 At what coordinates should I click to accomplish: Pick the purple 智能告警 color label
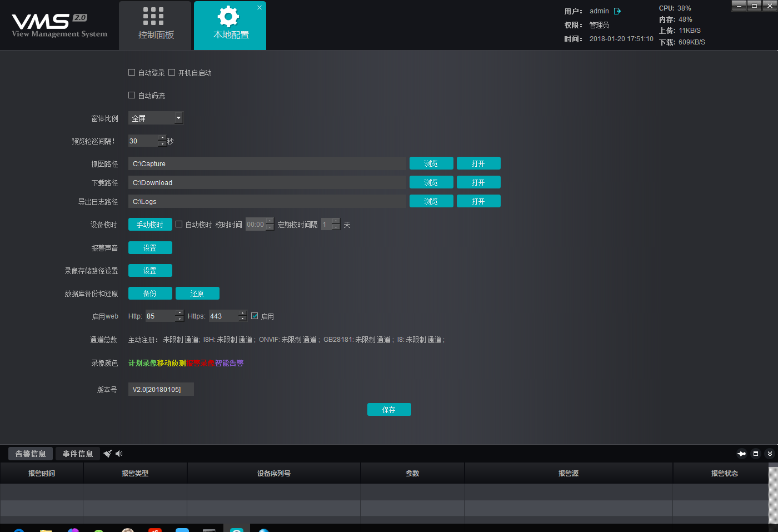coord(230,363)
